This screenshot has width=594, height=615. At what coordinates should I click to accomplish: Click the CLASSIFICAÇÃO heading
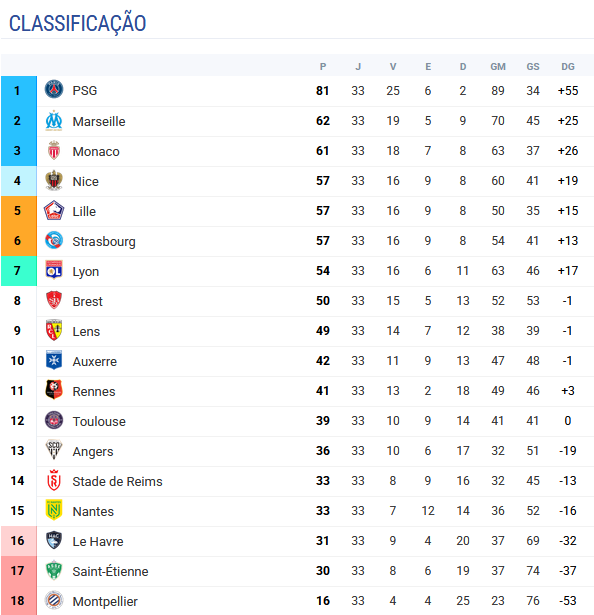pos(78,23)
